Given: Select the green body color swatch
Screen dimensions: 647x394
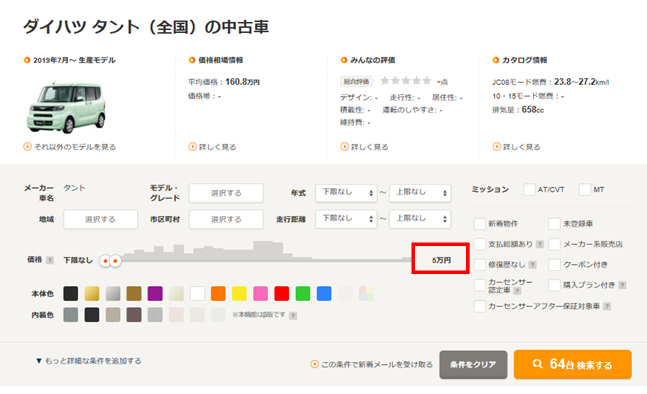Looking at the screenshot, I should pyautogui.click(x=303, y=293).
